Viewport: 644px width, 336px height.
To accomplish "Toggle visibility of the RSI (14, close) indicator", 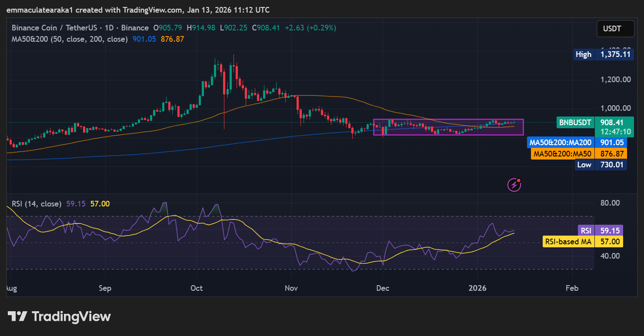I will tap(36, 203).
